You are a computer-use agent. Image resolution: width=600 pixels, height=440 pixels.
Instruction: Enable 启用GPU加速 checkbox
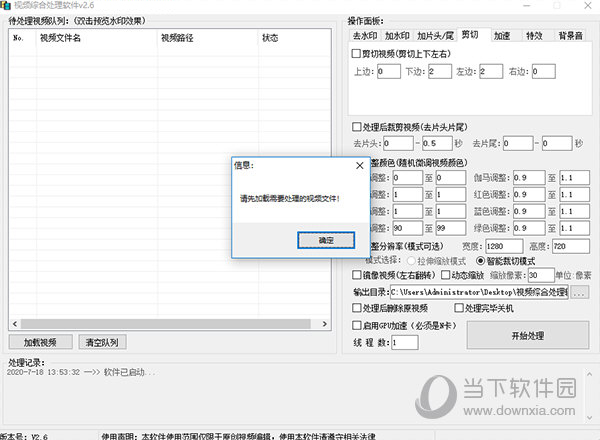pyautogui.click(x=356, y=326)
